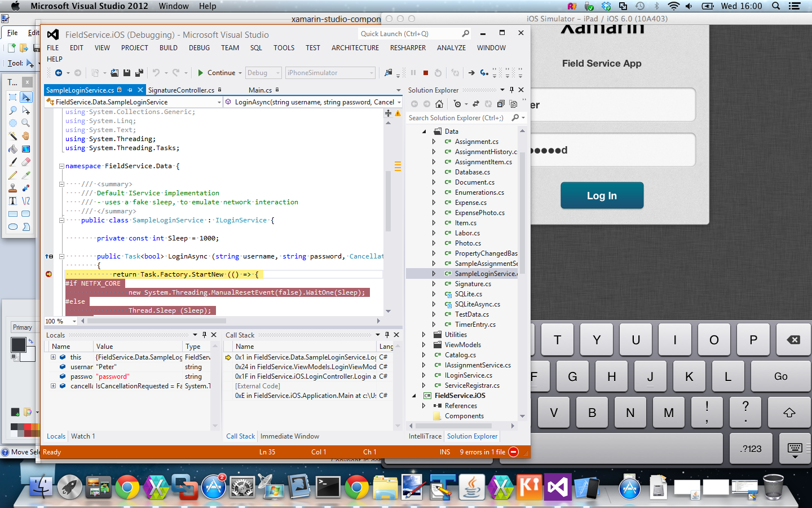Image resolution: width=812 pixels, height=508 pixels.
Task: Open the DEBUG menu
Action: tap(199, 48)
